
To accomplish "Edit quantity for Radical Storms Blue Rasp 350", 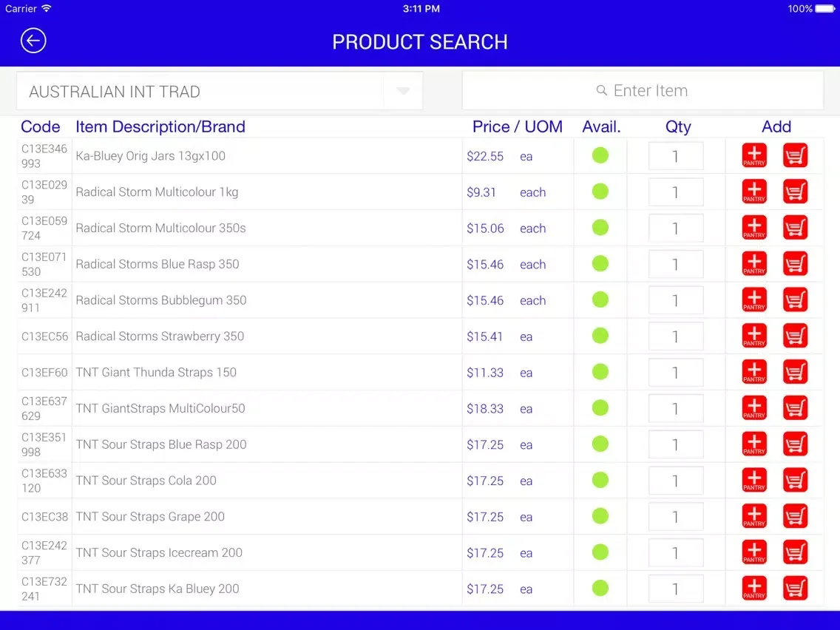I will coord(676,264).
